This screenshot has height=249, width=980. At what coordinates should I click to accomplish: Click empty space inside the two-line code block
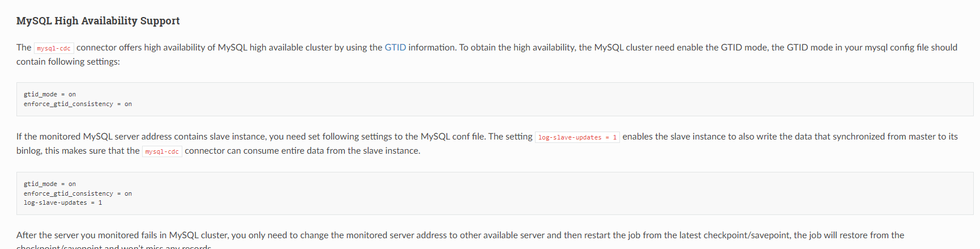510,99
